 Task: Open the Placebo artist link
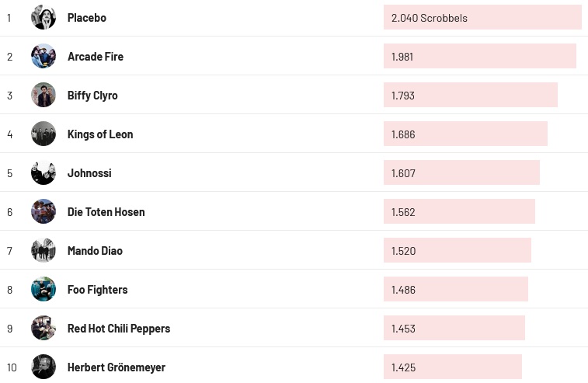87,18
